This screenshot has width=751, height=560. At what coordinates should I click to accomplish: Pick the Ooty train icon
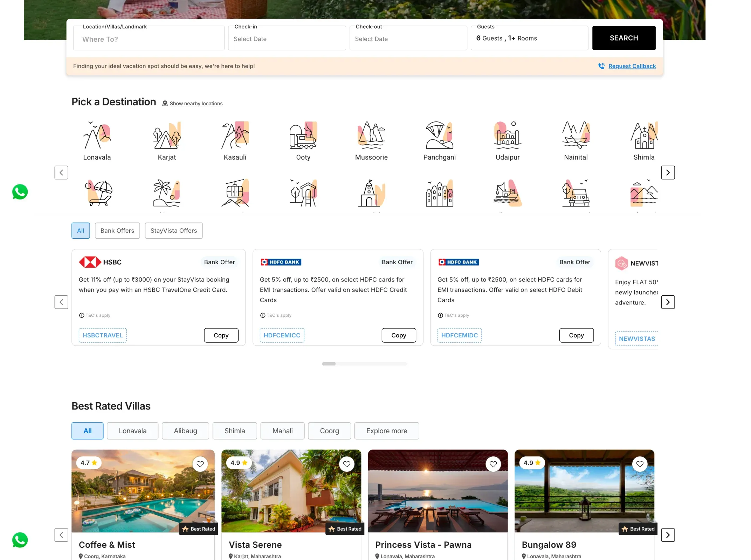tap(303, 135)
